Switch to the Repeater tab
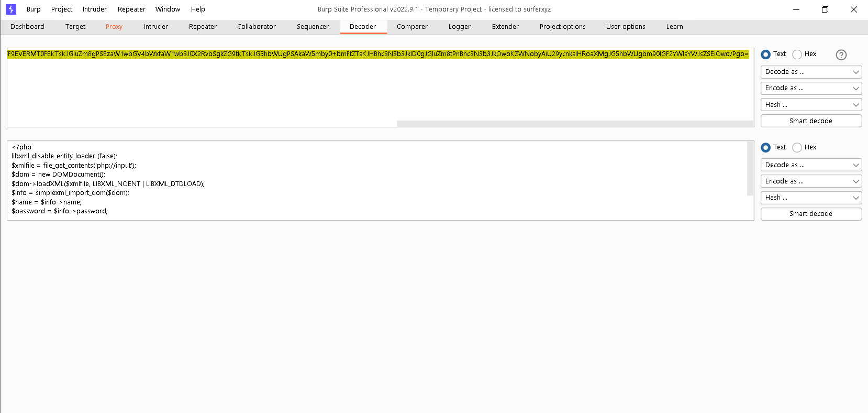The image size is (868, 413). [x=203, y=27]
